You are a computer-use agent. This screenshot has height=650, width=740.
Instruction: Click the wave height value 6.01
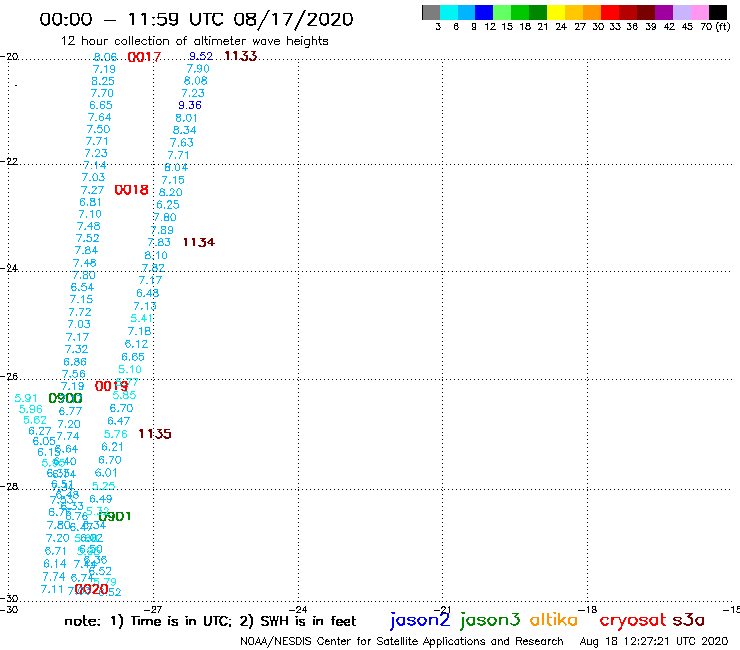pos(106,473)
